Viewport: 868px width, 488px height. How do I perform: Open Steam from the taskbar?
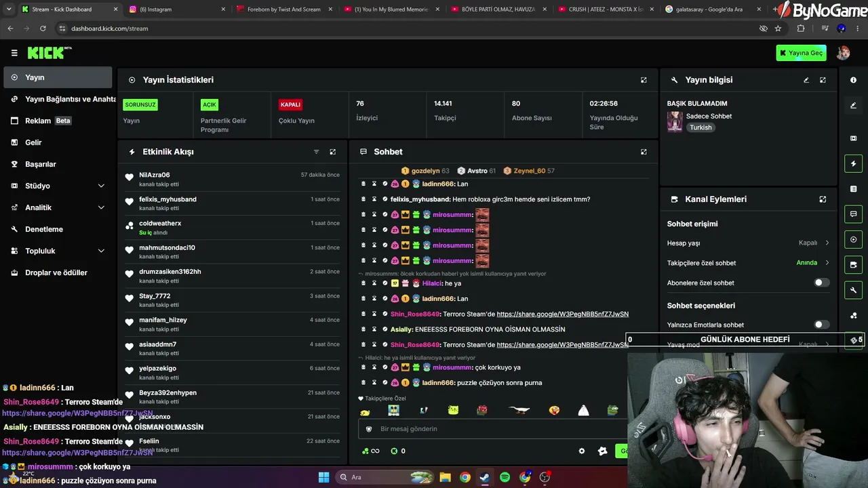[x=484, y=477]
